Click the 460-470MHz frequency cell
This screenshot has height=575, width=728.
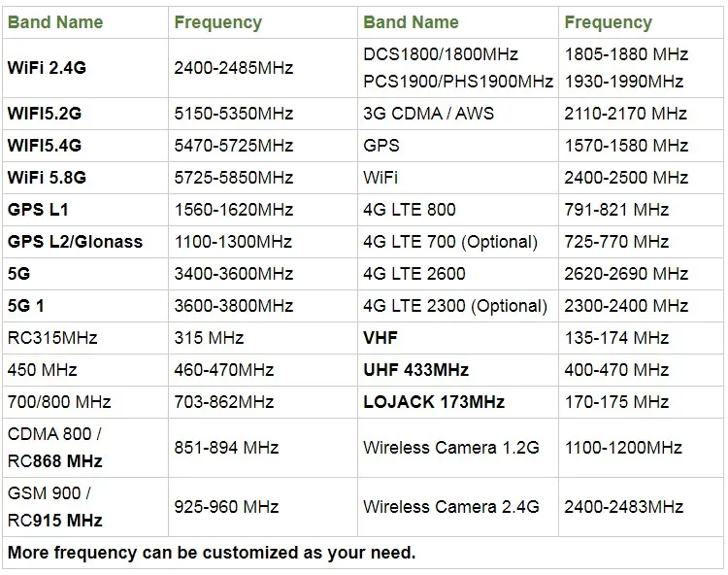pos(224,370)
